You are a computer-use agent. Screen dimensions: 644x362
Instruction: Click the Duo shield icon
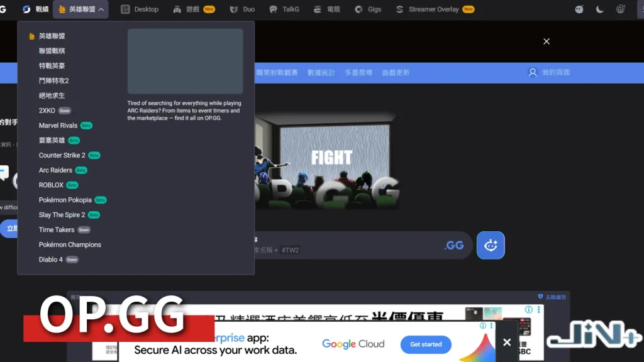(x=234, y=9)
